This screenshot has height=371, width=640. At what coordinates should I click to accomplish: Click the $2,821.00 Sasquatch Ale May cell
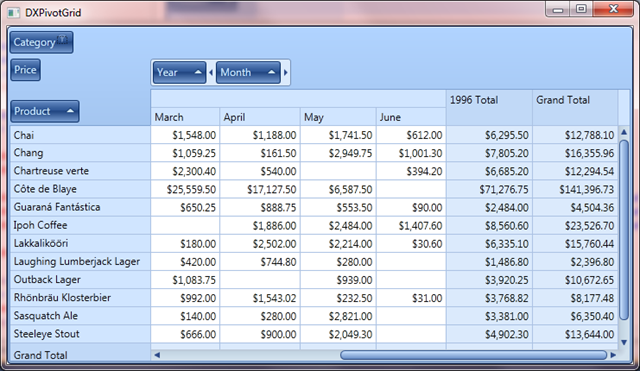tap(338, 316)
